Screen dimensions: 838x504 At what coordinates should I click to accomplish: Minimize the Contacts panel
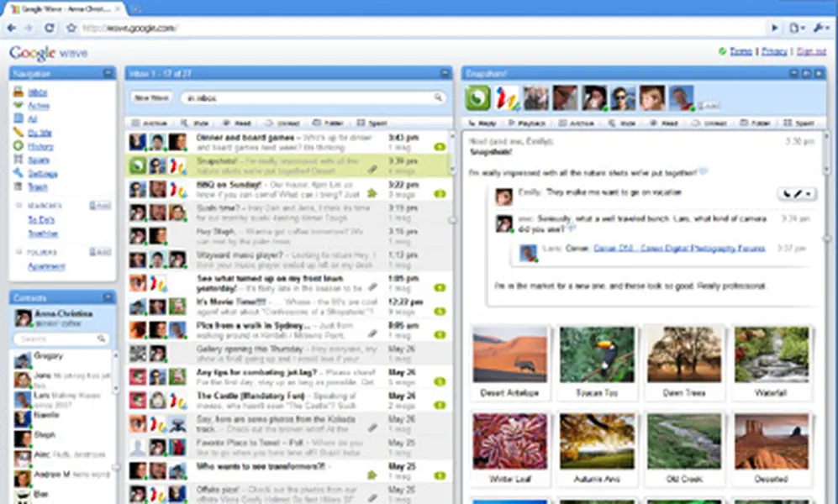108,297
